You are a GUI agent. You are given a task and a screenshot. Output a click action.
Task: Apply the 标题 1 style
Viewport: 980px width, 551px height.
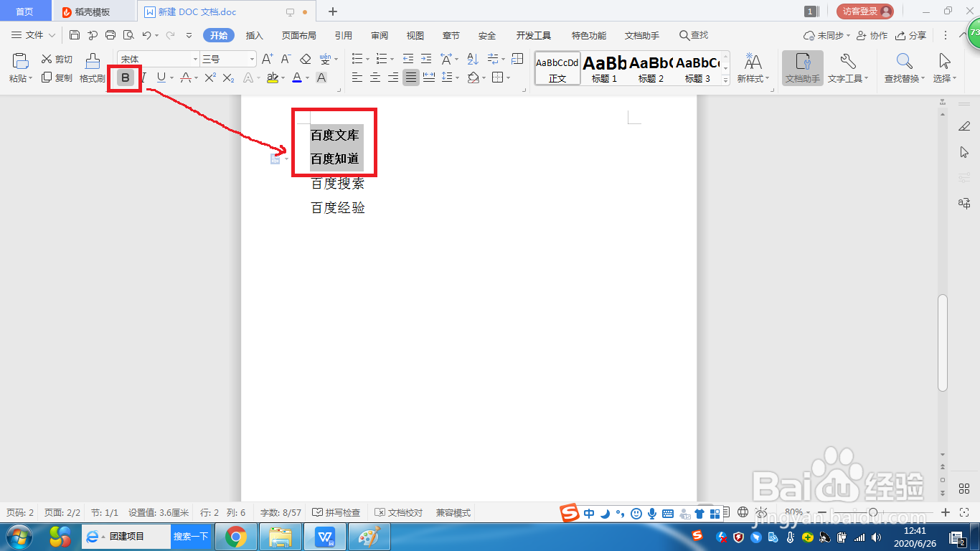click(x=604, y=69)
